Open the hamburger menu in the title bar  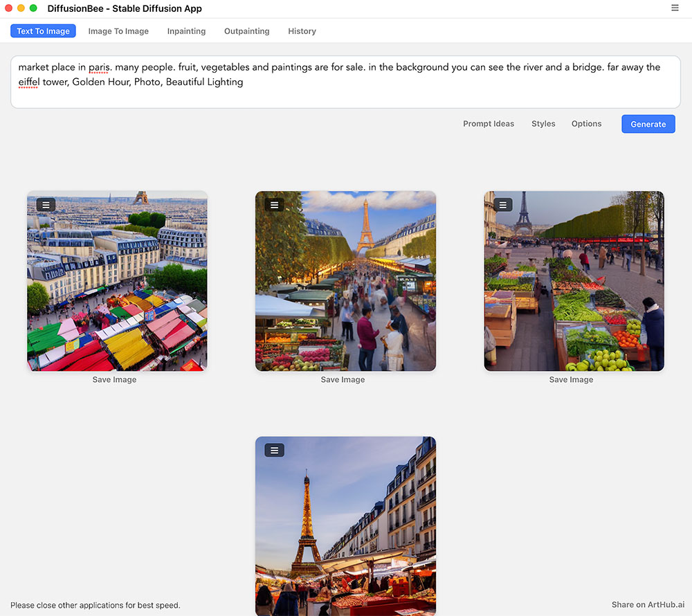click(x=675, y=8)
